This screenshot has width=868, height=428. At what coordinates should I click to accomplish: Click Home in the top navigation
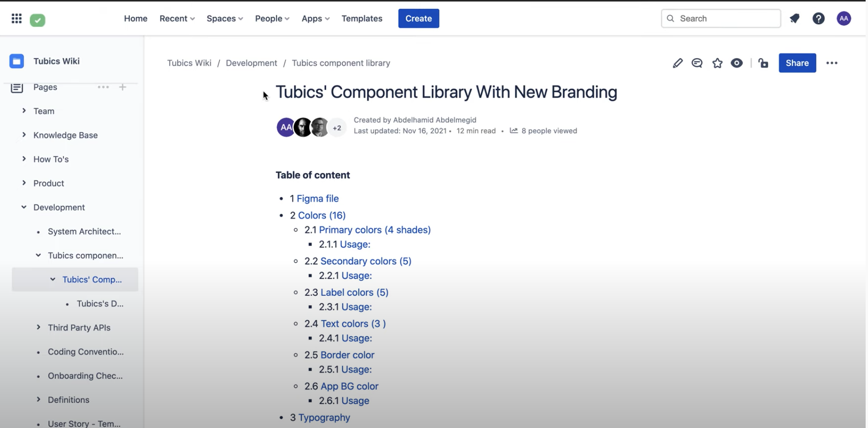point(136,18)
